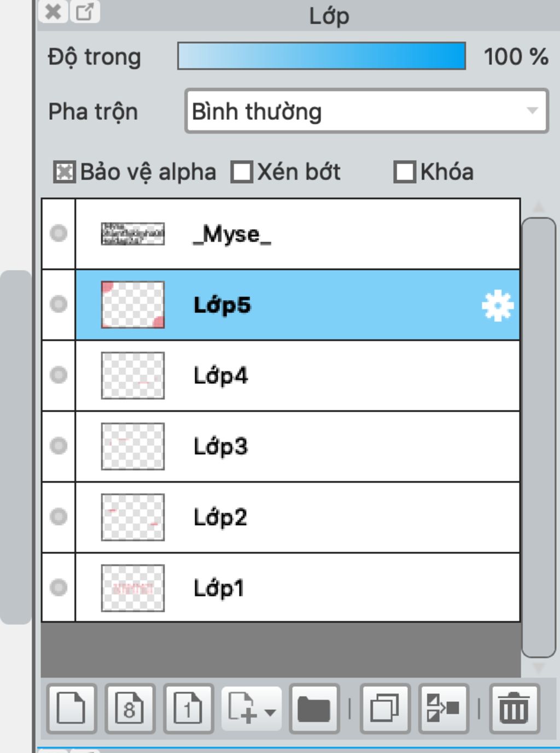Screen dimensions: 560x753
Task: Hide the Lớp3 layer
Action: 59,446
